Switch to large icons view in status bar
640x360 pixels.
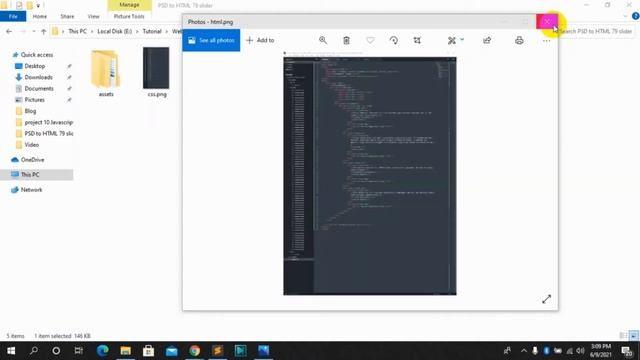pos(634,336)
